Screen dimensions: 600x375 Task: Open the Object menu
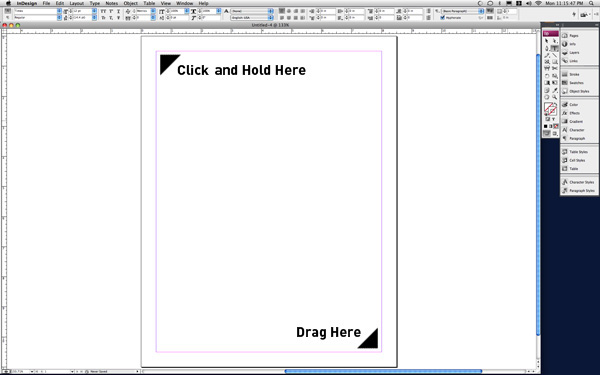pyautogui.click(x=130, y=3)
